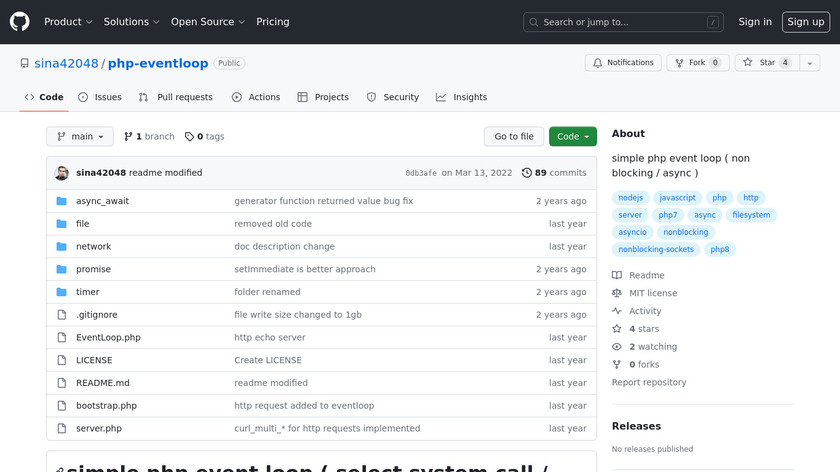
Task: Open the dropdown arrow beside Star
Action: (x=809, y=63)
